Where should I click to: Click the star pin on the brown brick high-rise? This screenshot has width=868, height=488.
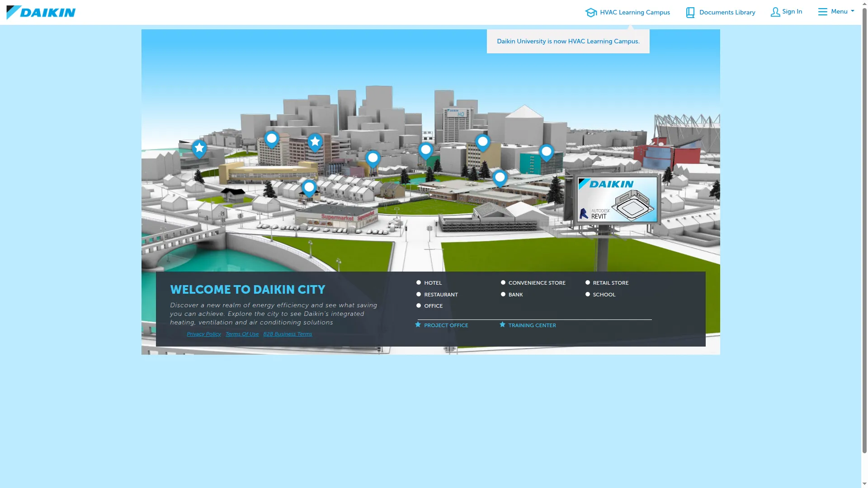pyautogui.click(x=315, y=143)
